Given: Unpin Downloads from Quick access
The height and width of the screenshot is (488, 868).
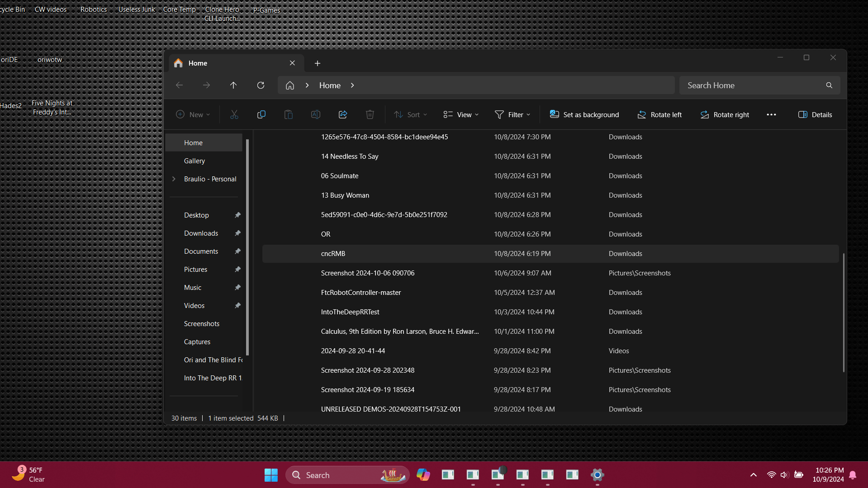Looking at the screenshot, I should tap(237, 233).
